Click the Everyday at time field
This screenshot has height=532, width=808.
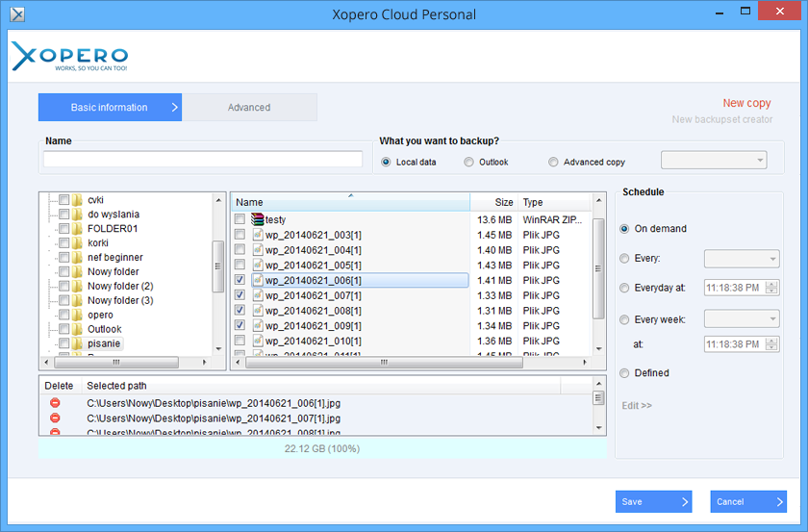[734, 288]
